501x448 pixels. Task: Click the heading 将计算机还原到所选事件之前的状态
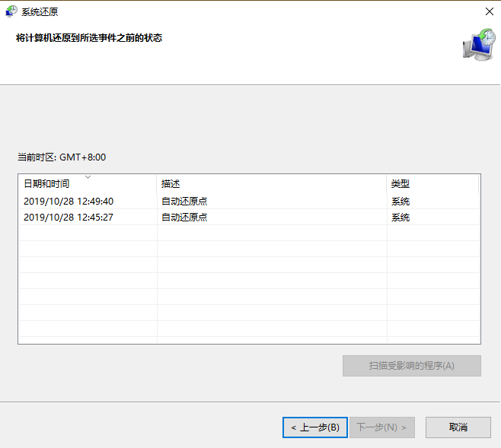89,38
